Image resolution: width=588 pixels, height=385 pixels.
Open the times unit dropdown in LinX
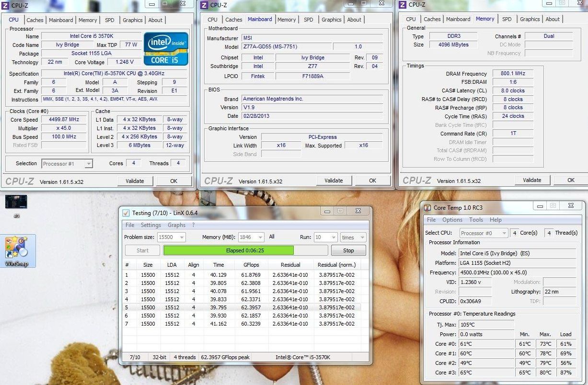click(x=353, y=237)
